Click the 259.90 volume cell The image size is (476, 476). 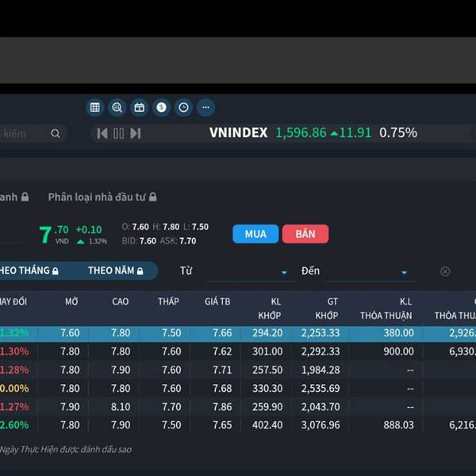(267, 407)
